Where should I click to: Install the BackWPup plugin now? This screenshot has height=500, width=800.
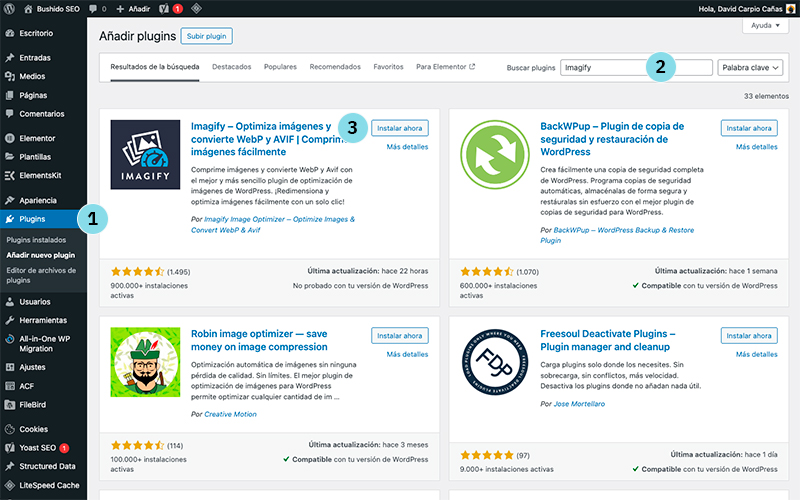click(749, 128)
